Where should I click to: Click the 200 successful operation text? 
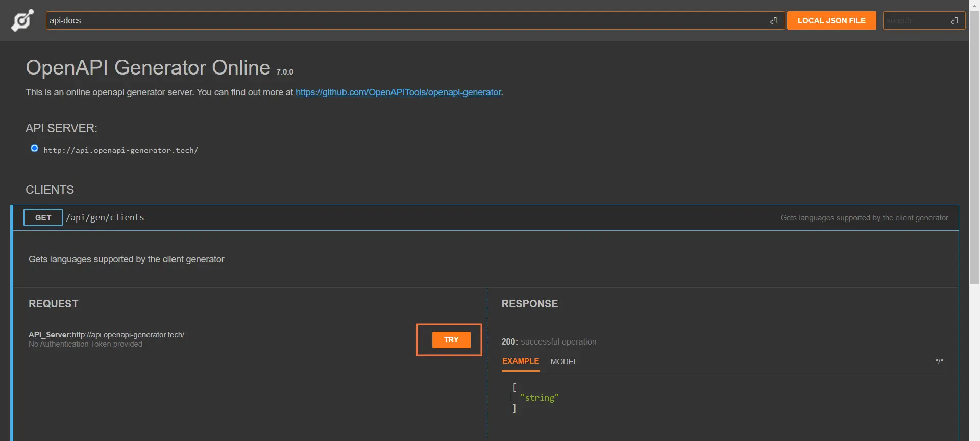(549, 341)
